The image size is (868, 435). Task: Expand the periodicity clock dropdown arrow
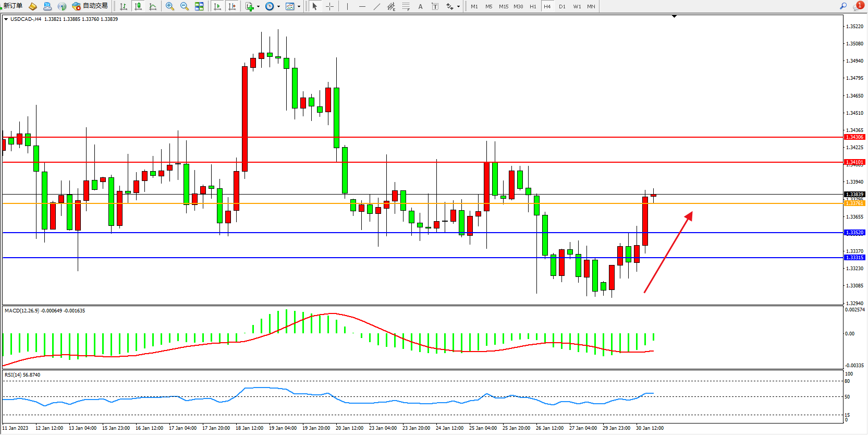pyautogui.click(x=278, y=7)
